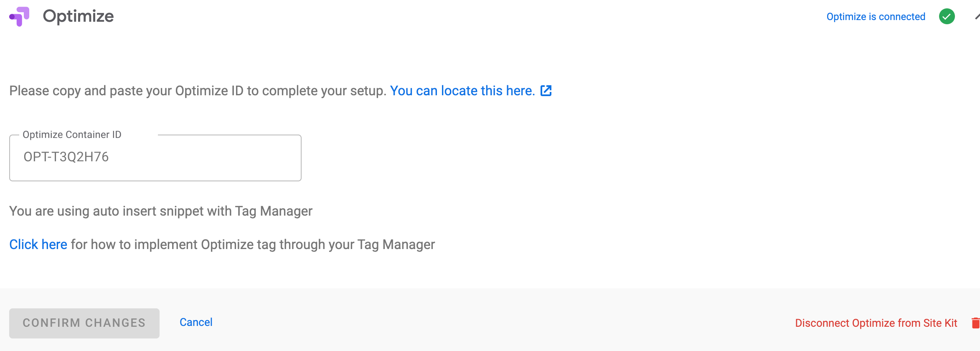The width and height of the screenshot is (980, 351).
Task: Click the Optimize Container ID input field
Action: pos(155,158)
